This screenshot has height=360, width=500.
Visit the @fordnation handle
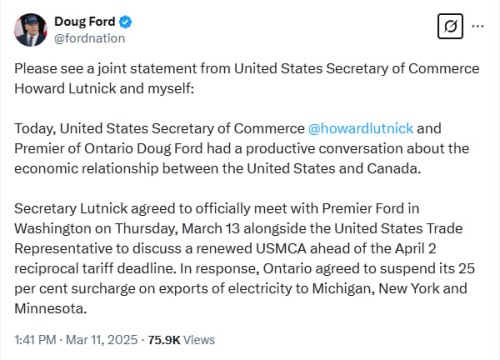tap(90, 38)
